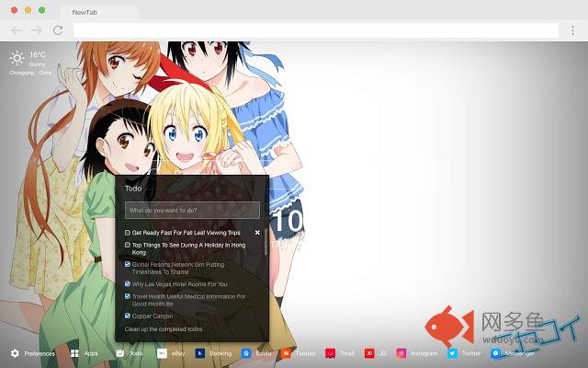Launch the Twitter shortcut icon
Viewport: 588px width, 368px height.
[452, 353]
